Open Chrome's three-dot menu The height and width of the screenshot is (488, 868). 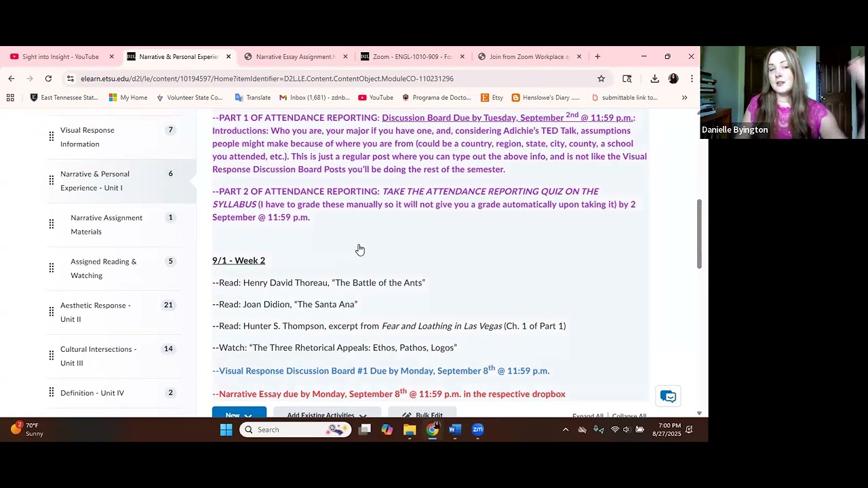(x=692, y=79)
